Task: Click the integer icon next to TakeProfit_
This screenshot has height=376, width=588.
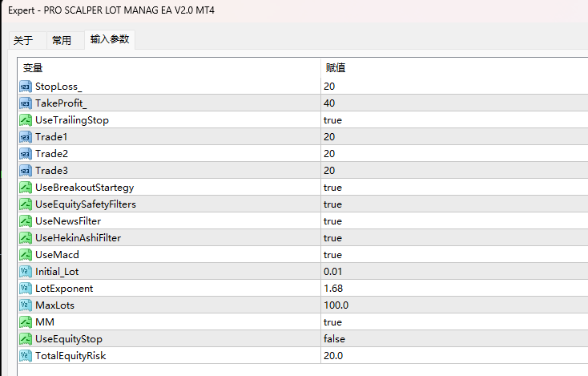Action: tap(26, 103)
